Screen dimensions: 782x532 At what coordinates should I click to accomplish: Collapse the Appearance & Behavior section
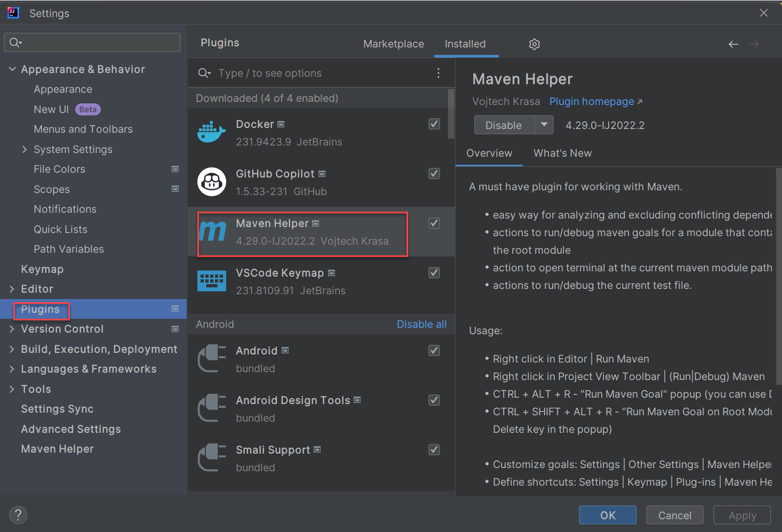click(x=12, y=69)
